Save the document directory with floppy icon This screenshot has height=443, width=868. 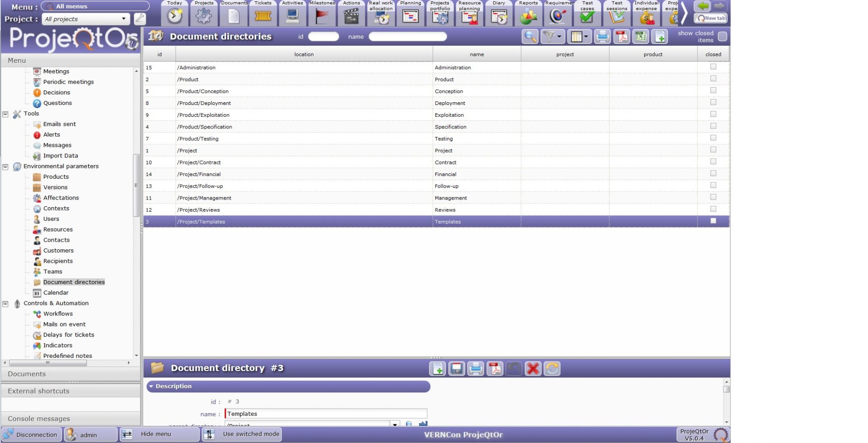[457, 369]
